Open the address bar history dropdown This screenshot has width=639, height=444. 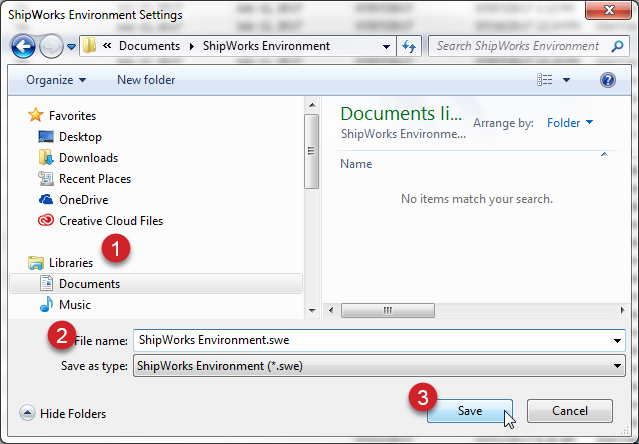coord(386,46)
